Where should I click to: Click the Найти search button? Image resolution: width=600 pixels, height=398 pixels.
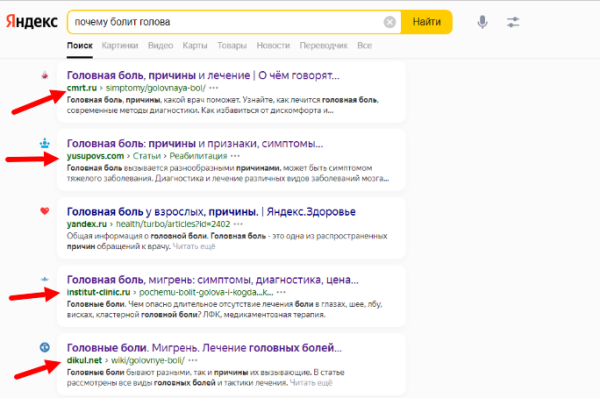(426, 22)
